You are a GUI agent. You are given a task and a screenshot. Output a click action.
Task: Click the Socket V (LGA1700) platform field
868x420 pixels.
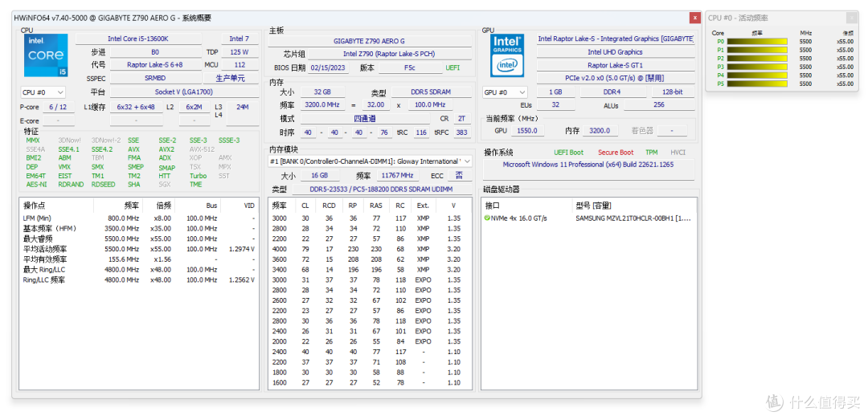point(184,92)
